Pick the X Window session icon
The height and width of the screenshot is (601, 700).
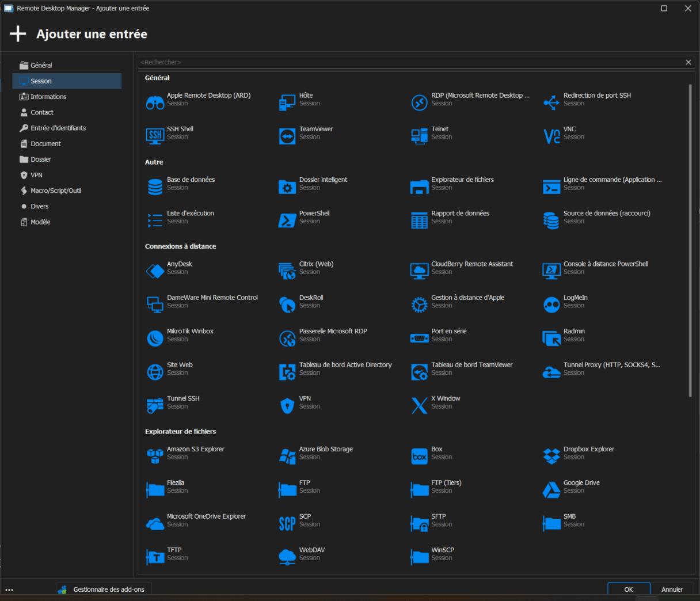[419, 405]
